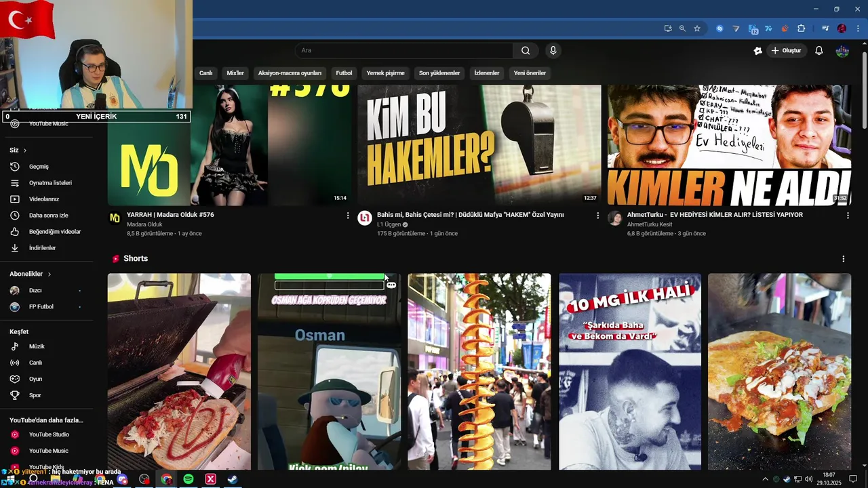Bookmark this page with the star icon
This screenshot has height=488, width=868.
pyautogui.click(x=696, y=28)
